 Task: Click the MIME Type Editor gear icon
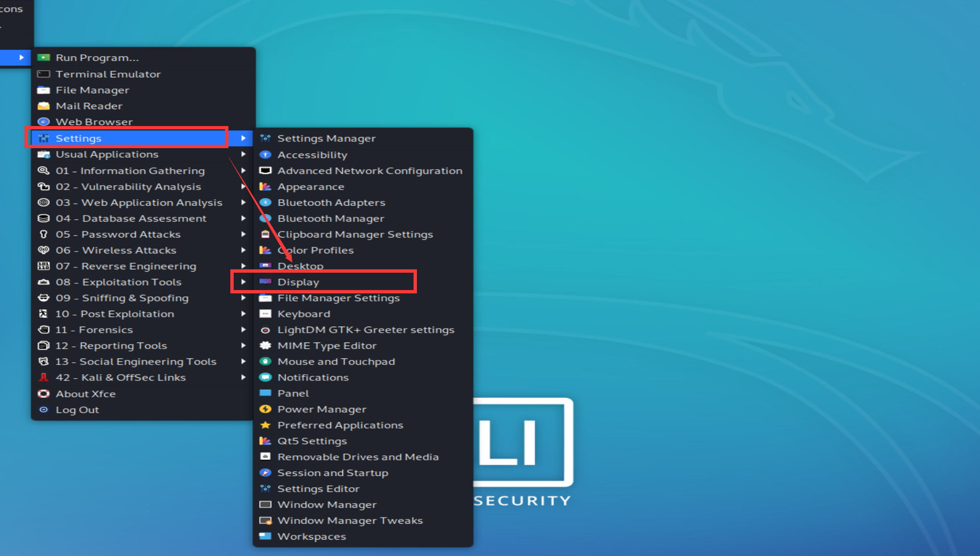265,345
